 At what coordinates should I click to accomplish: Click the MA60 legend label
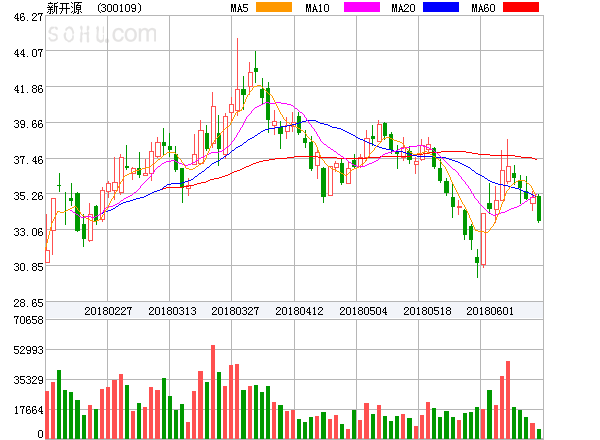pos(483,8)
